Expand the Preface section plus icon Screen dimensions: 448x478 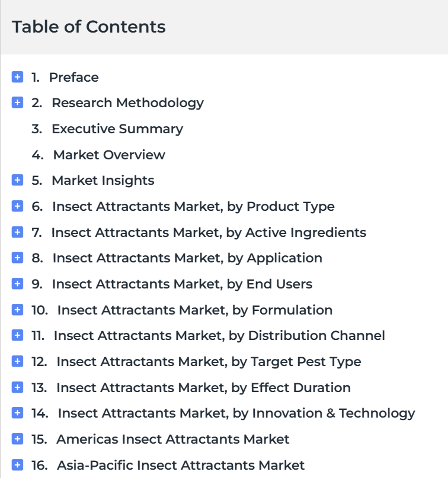click(17, 77)
